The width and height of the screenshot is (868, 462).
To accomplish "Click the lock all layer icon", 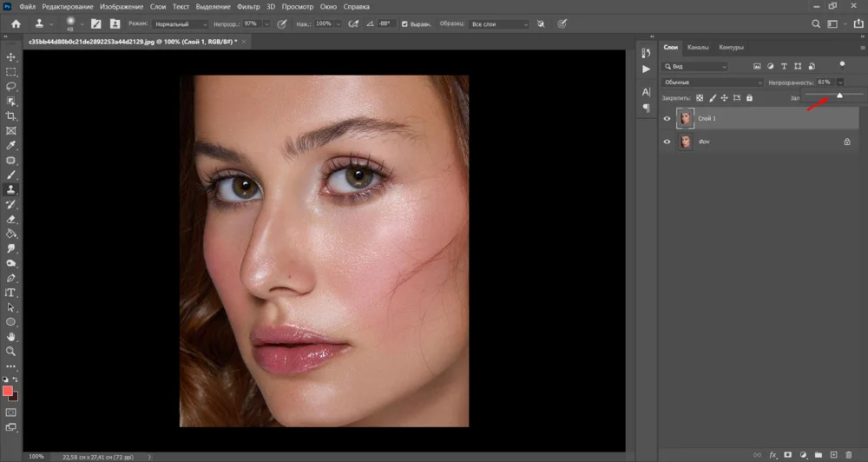I will tap(749, 98).
